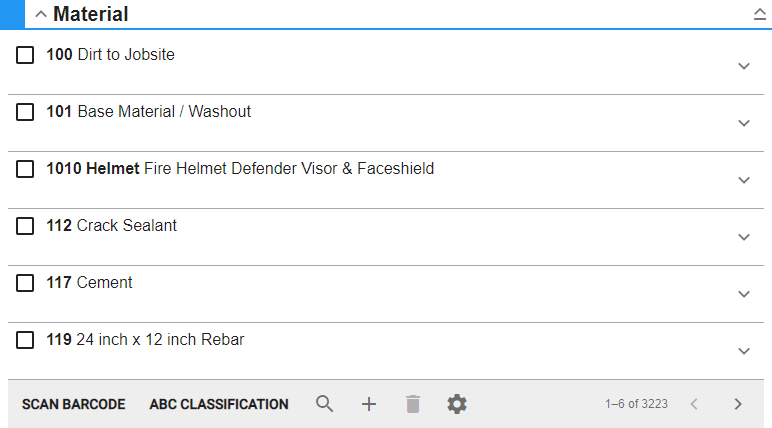Tick the 117 Cement checkbox
772x428 pixels.
coord(25,284)
